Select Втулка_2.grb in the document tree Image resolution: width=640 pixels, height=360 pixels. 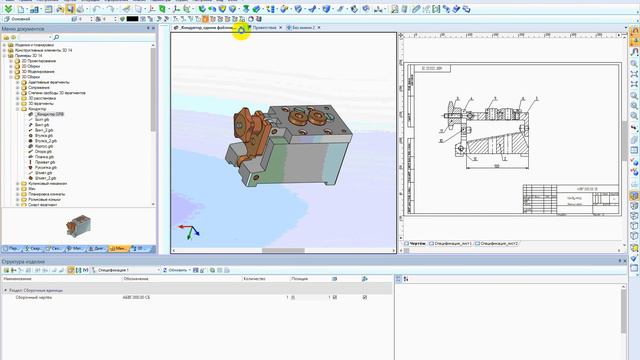(x=46, y=141)
